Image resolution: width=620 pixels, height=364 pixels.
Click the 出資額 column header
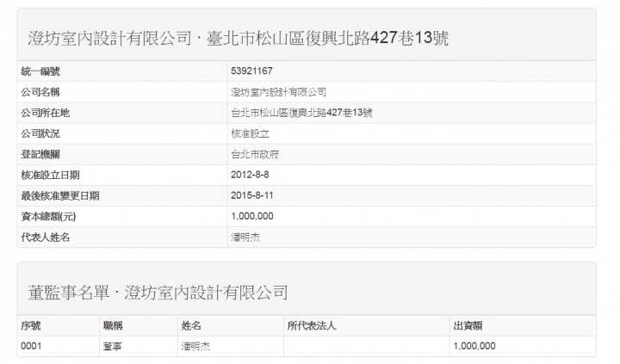click(468, 325)
